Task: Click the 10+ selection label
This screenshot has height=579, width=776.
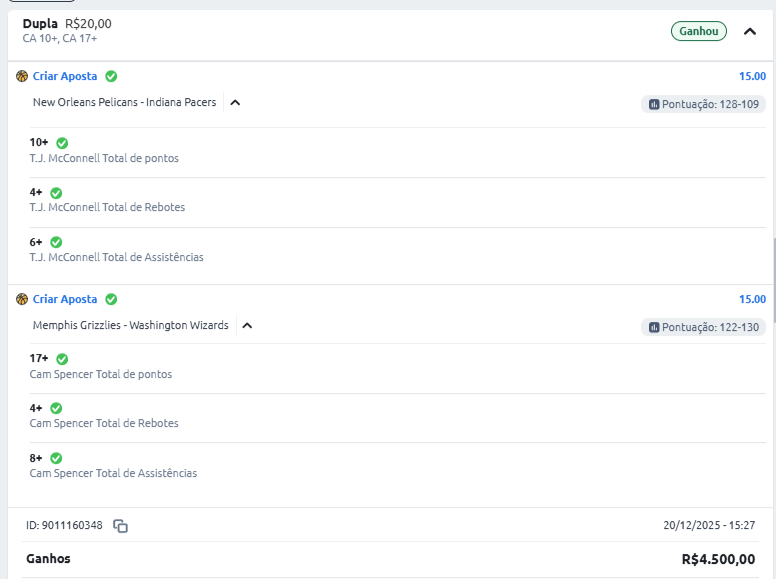Action: [x=39, y=143]
